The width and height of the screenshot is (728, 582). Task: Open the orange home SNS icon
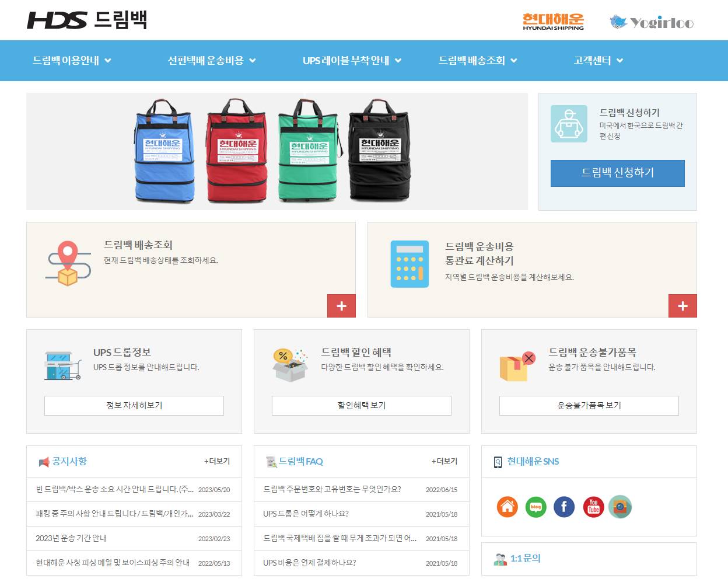click(508, 507)
